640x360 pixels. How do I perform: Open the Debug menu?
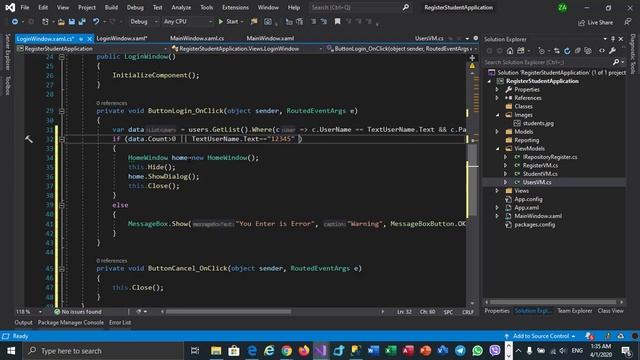(x=135, y=7)
